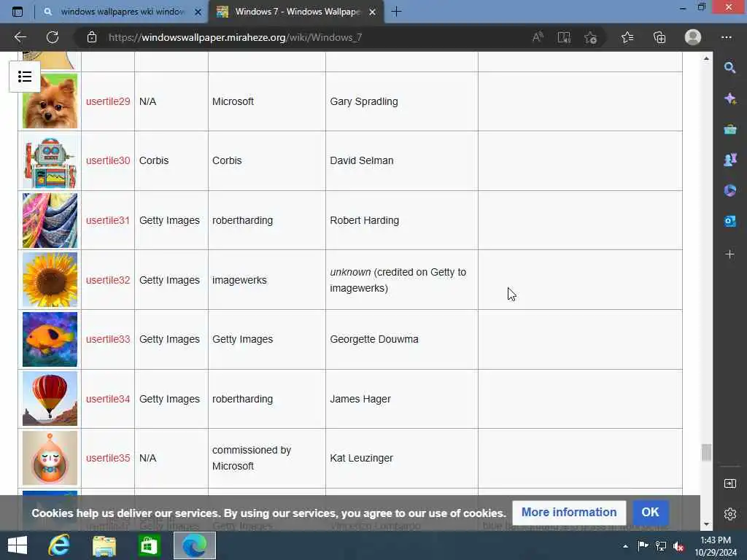Open the Microsoft 365 icon in sidebar
The image size is (747, 560).
[x=729, y=190]
